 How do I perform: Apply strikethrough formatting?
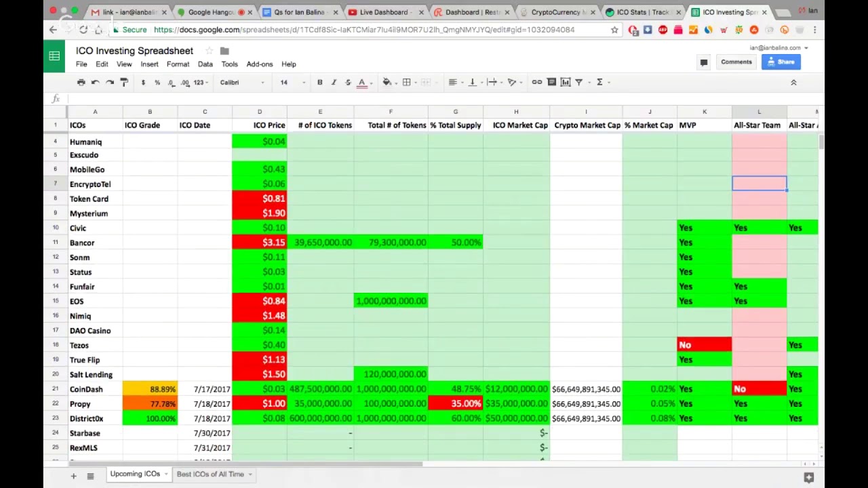pyautogui.click(x=348, y=82)
